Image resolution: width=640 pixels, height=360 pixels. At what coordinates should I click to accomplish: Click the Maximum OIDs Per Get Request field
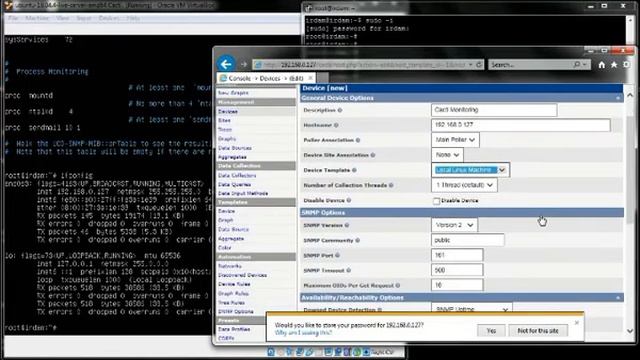pos(457,285)
